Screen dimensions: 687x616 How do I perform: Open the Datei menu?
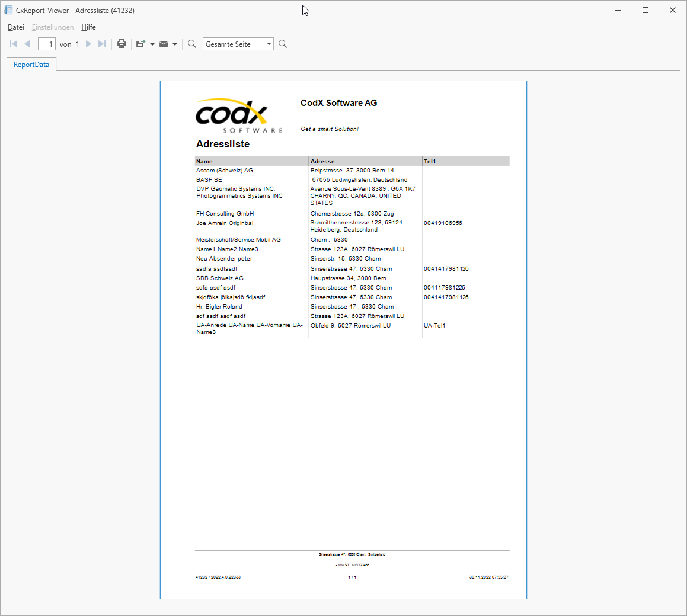(x=15, y=27)
